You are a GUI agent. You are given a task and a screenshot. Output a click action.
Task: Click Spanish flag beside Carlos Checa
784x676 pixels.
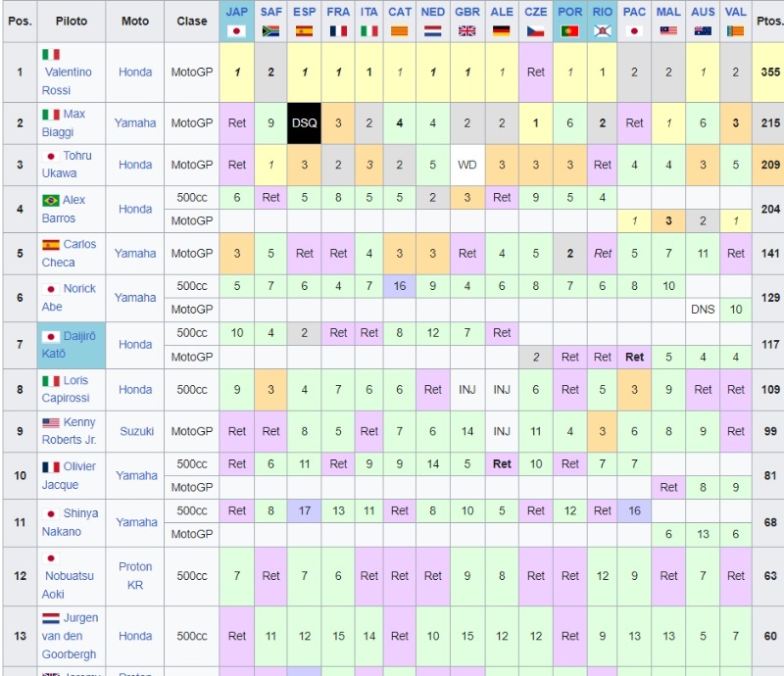point(51,245)
